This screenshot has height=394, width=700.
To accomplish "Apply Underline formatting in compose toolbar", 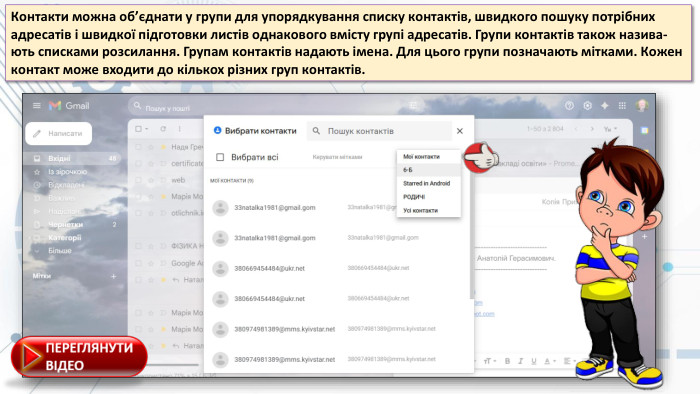I will point(533,361).
